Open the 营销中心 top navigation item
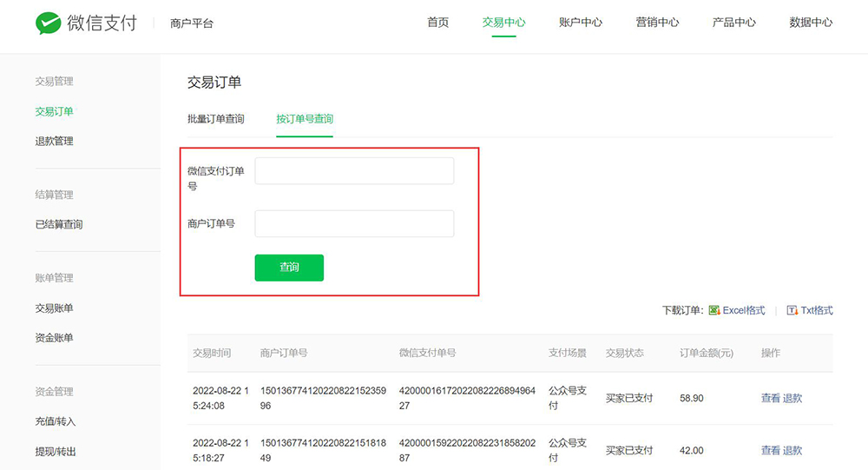Image resolution: width=868 pixels, height=470 pixels. (657, 23)
